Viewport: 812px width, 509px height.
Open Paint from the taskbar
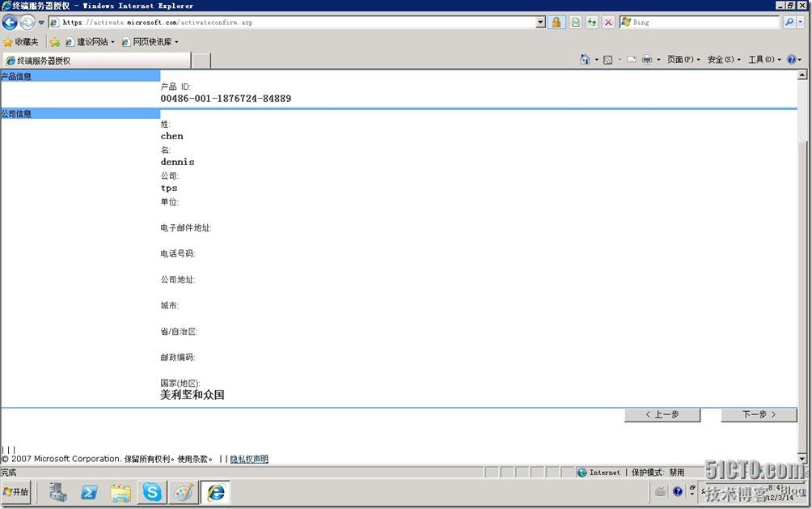click(184, 492)
